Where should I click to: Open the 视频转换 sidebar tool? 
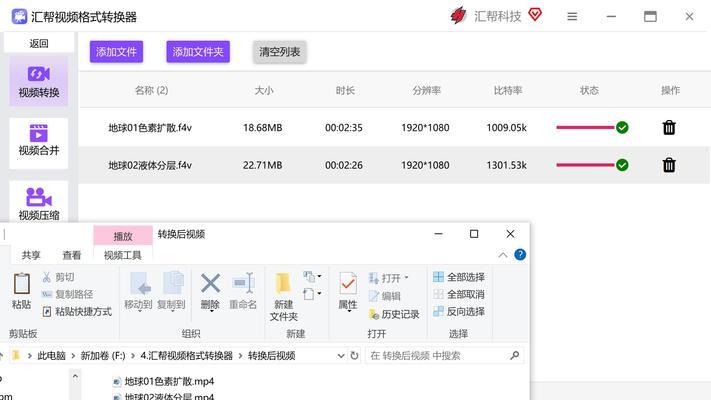coord(39,82)
